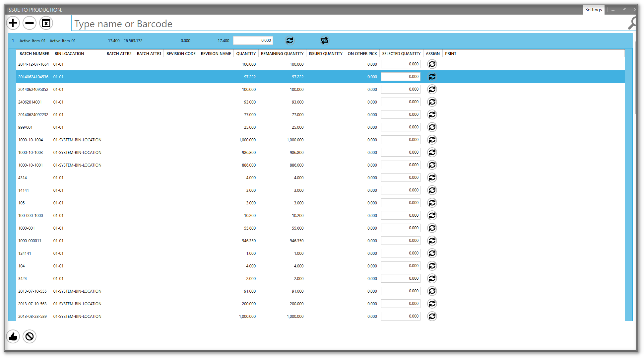Sort by BATCH NUMBER column header
The width and height of the screenshot is (644, 358).
pyautogui.click(x=34, y=53)
